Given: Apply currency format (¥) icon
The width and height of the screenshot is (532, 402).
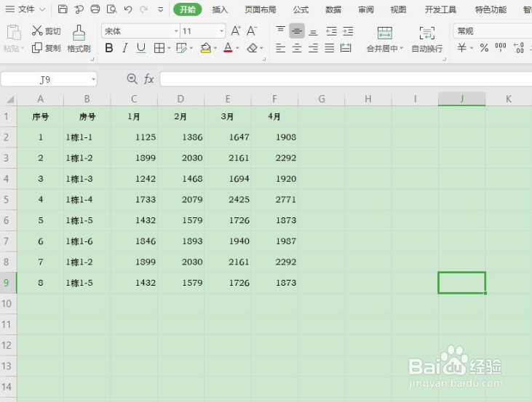Looking at the screenshot, I should click(x=461, y=48).
